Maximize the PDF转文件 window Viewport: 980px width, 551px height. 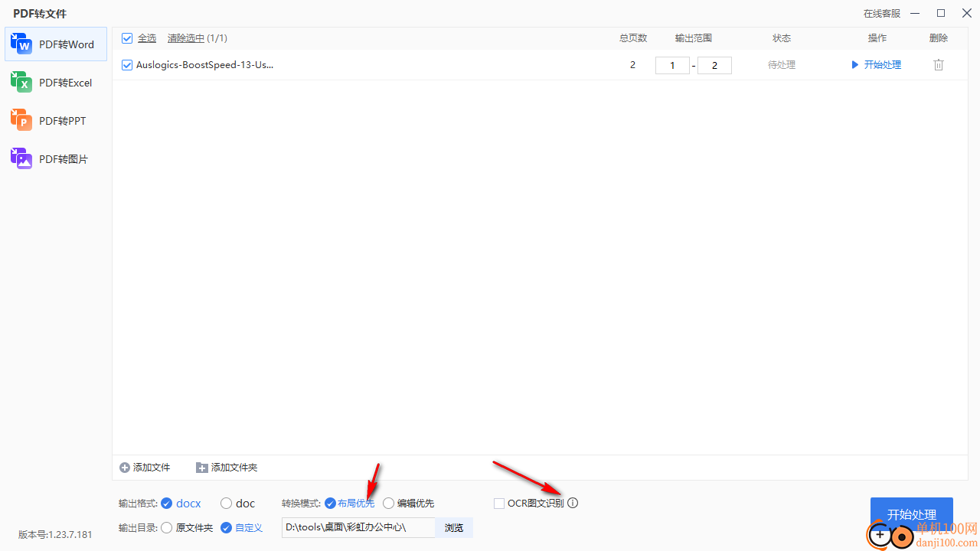tap(941, 13)
